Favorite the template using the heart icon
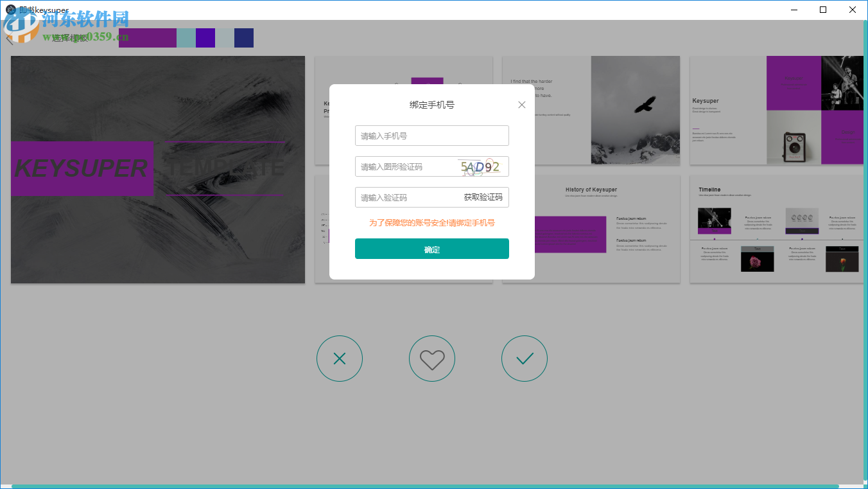Image resolution: width=868 pixels, height=489 pixels. pyautogui.click(x=432, y=359)
